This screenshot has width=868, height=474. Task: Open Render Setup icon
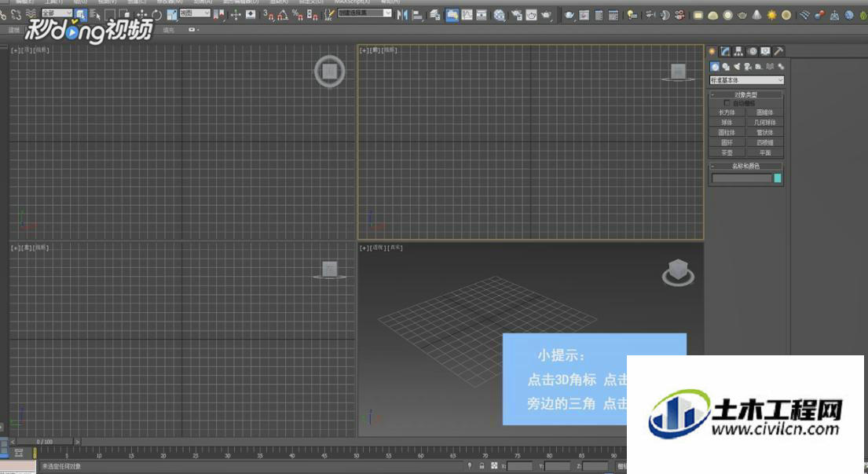point(517,15)
